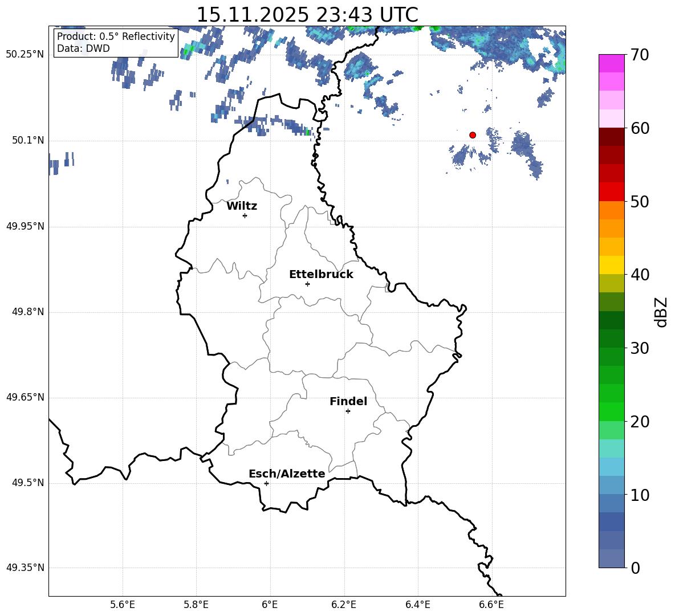675x616 pixels.
Task: Click the 20 colorbar tick label
Action: [x=640, y=421]
